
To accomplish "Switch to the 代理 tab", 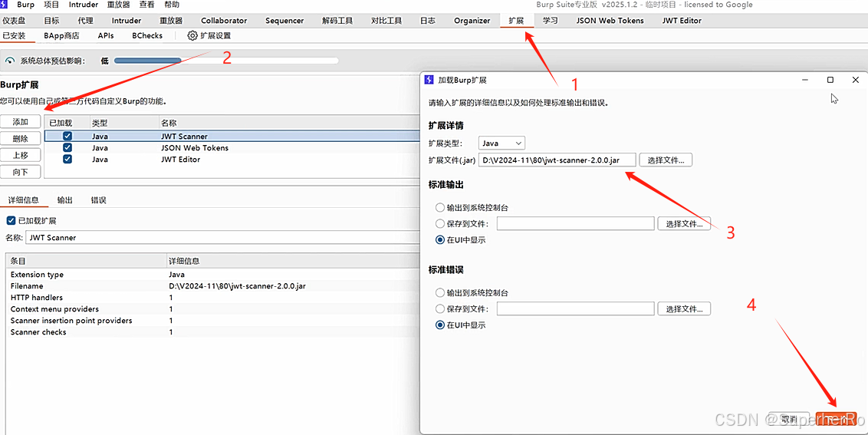I will [x=86, y=21].
